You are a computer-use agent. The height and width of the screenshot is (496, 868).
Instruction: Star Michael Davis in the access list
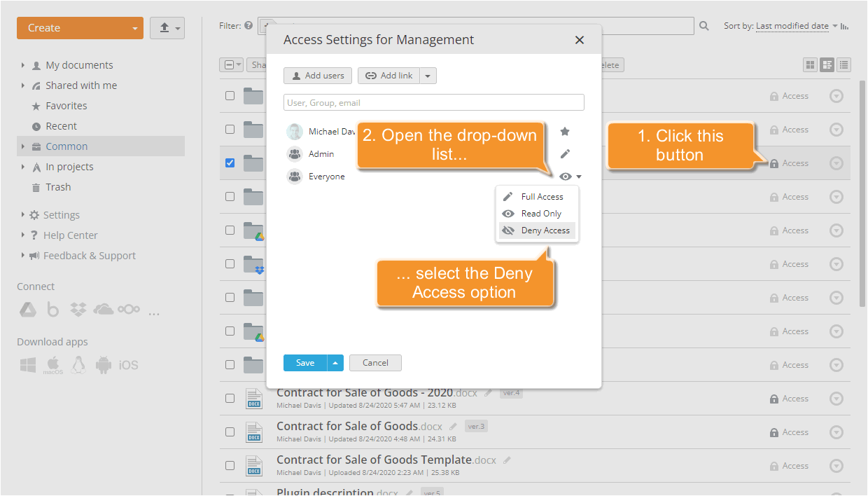[565, 131]
